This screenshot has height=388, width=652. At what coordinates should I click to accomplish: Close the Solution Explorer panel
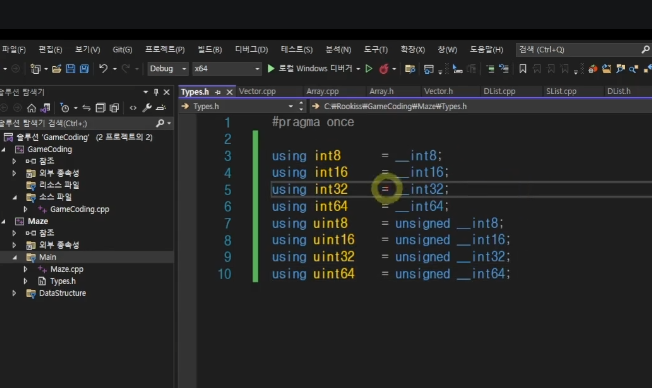166,92
